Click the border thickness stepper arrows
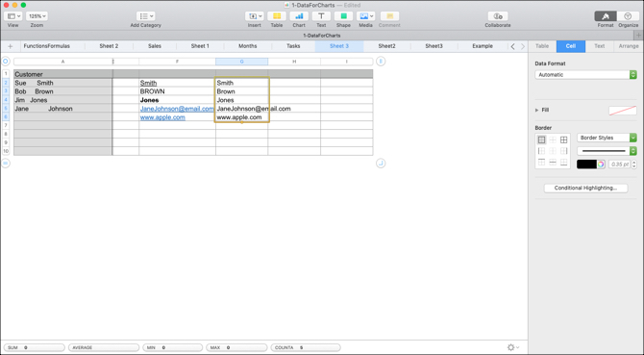Image resolution: width=644 pixels, height=355 pixels. click(634, 165)
